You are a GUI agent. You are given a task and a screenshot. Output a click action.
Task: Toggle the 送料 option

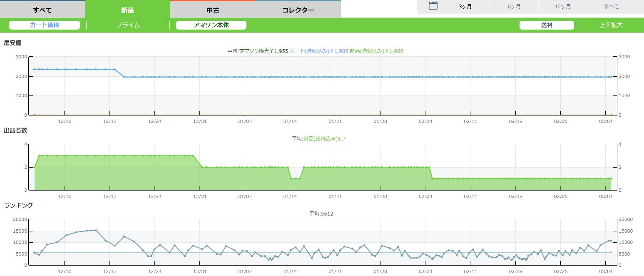pos(547,25)
